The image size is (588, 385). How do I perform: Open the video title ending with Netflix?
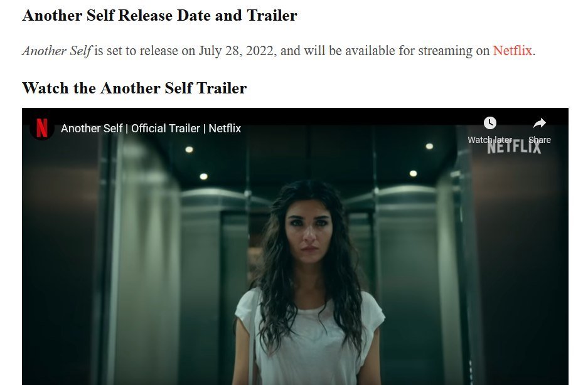click(151, 129)
